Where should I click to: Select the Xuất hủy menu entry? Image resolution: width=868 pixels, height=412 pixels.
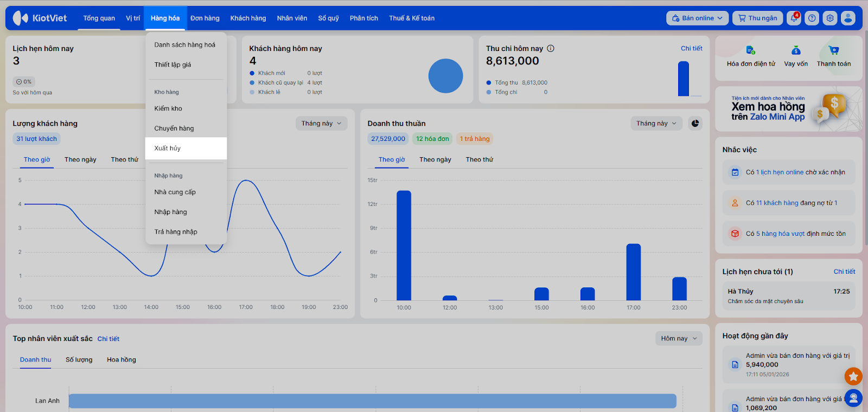pos(186,148)
